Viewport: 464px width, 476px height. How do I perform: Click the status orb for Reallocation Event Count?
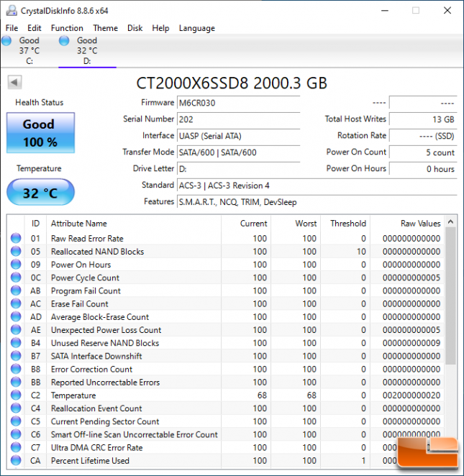[16, 408]
